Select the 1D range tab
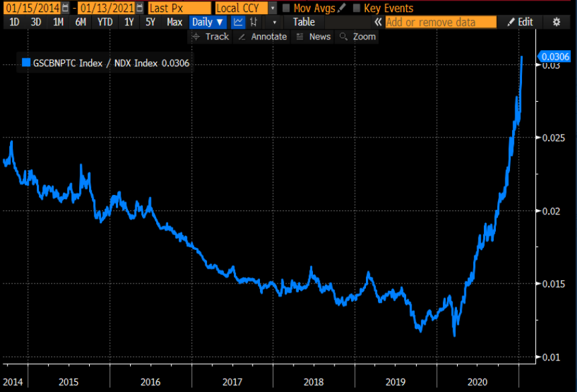This screenshot has height=392, width=577. click(14, 22)
